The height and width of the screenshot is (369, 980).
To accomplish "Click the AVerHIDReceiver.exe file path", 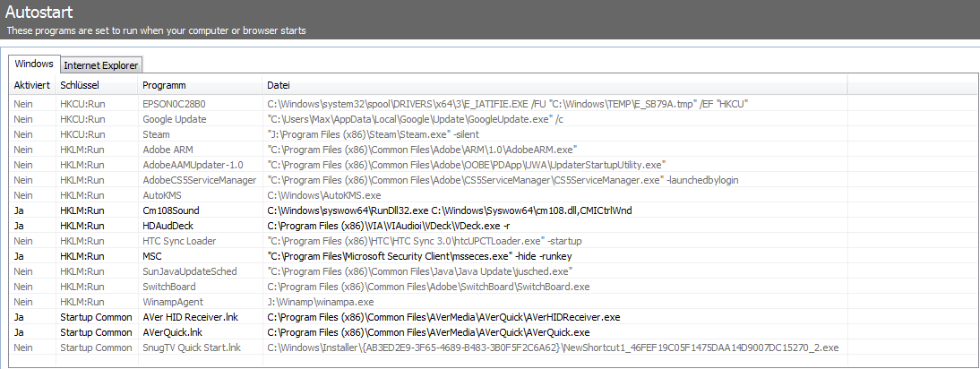I will (443, 317).
